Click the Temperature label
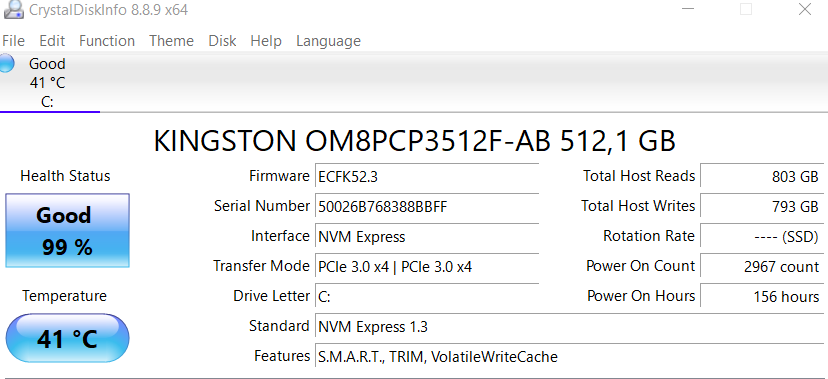Viewport: 828px width, 379px height. pyautogui.click(x=64, y=296)
